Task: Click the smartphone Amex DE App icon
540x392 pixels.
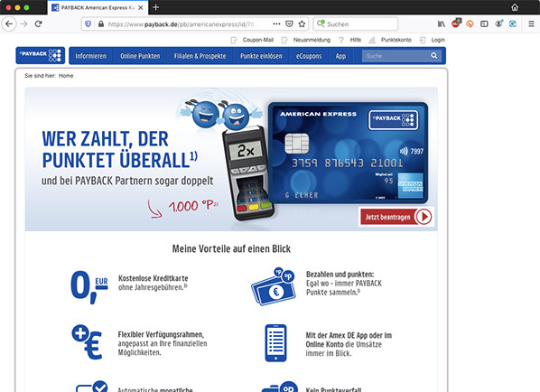Action: coord(275,342)
